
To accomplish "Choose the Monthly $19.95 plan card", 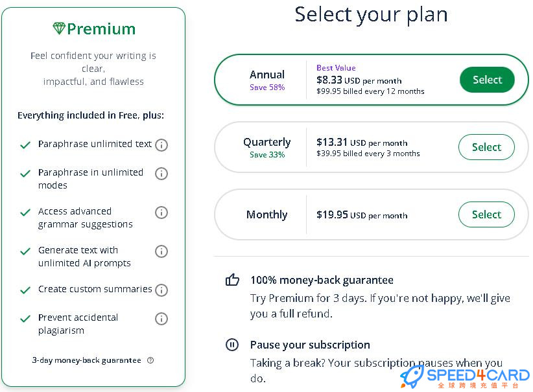I will coord(371,214).
